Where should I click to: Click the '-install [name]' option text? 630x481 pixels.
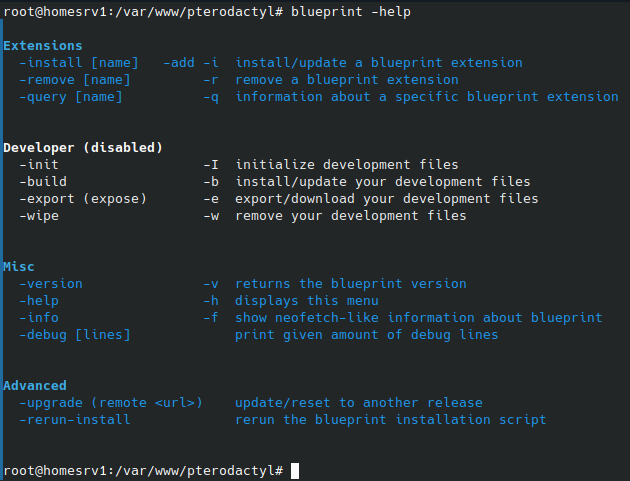point(79,63)
